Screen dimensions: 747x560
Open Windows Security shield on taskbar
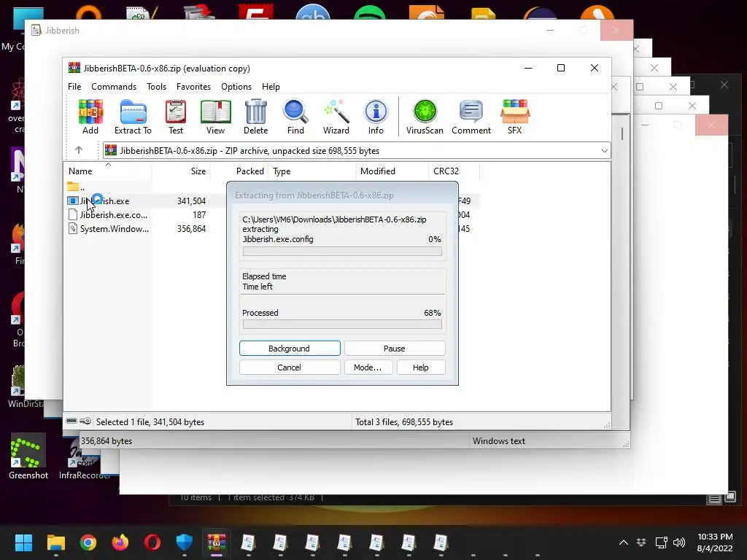point(185,542)
